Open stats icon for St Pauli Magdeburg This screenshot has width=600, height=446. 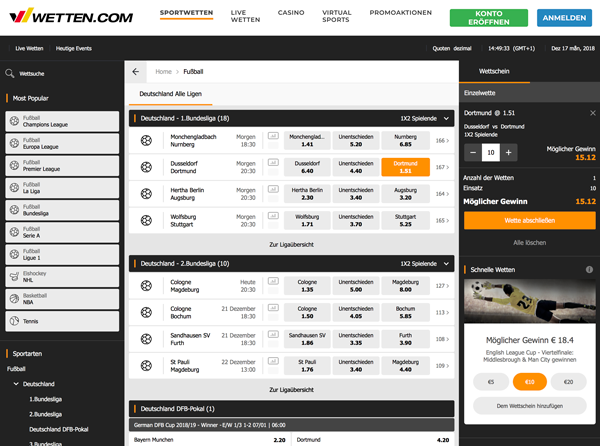coord(273,361)
